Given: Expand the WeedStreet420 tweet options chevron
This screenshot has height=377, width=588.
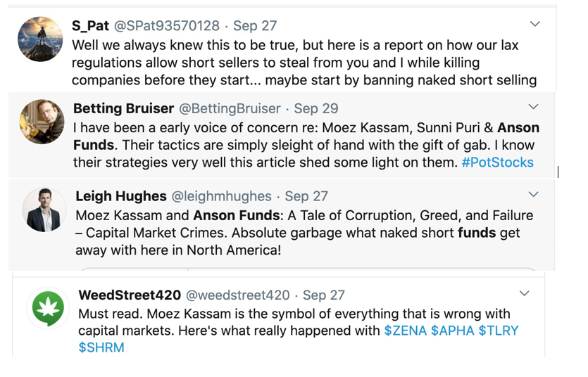Looking at the screenshot, I should [525, 293].
